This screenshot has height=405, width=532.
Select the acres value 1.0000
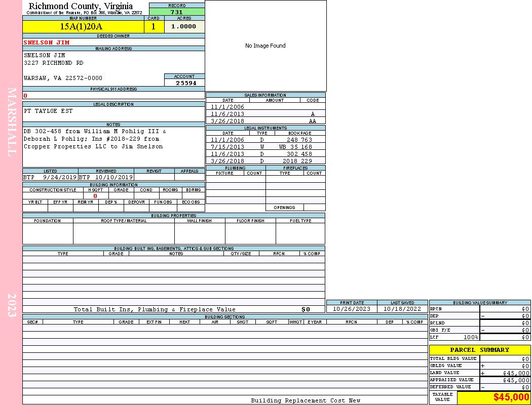(183, 27)
